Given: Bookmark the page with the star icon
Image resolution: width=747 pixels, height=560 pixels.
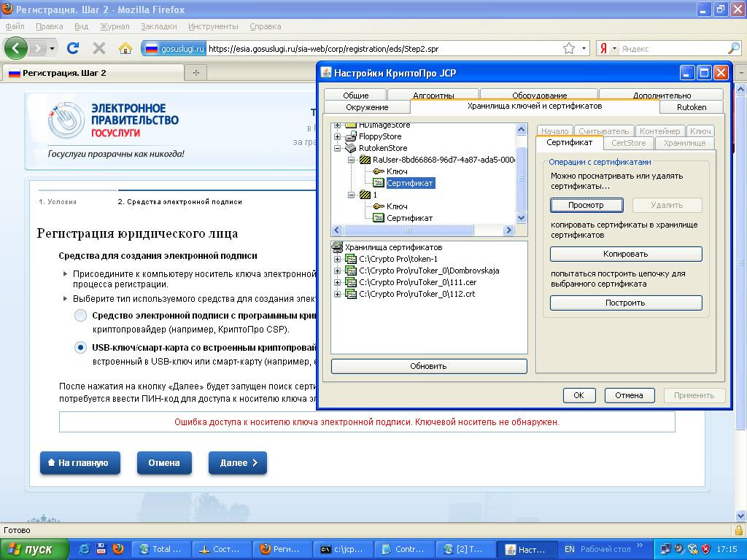Looking at the screenshot, I should pos(569,48).
